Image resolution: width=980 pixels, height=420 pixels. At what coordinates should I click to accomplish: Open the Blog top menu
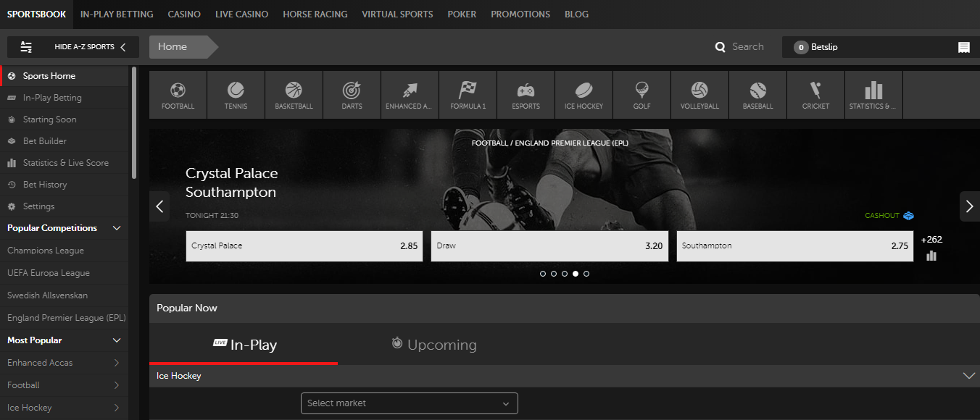pos(576,14)
